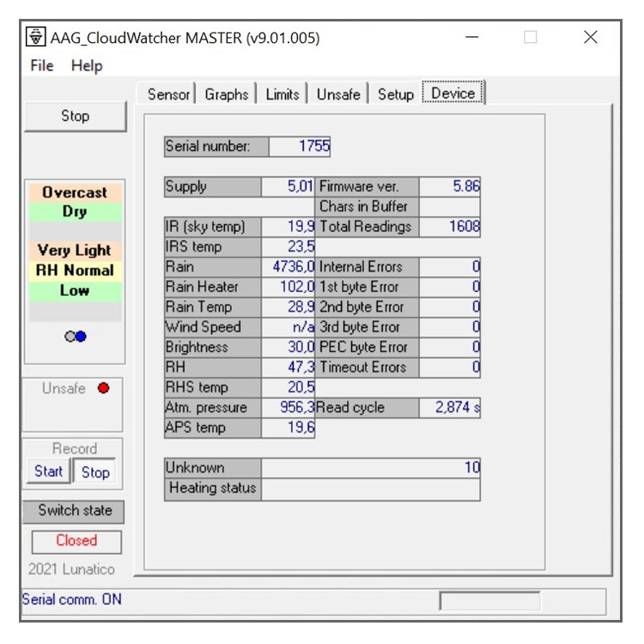Click the Wind Speed n/a value
The width and height of the screenshot is (644, 644).
[288, 327]
